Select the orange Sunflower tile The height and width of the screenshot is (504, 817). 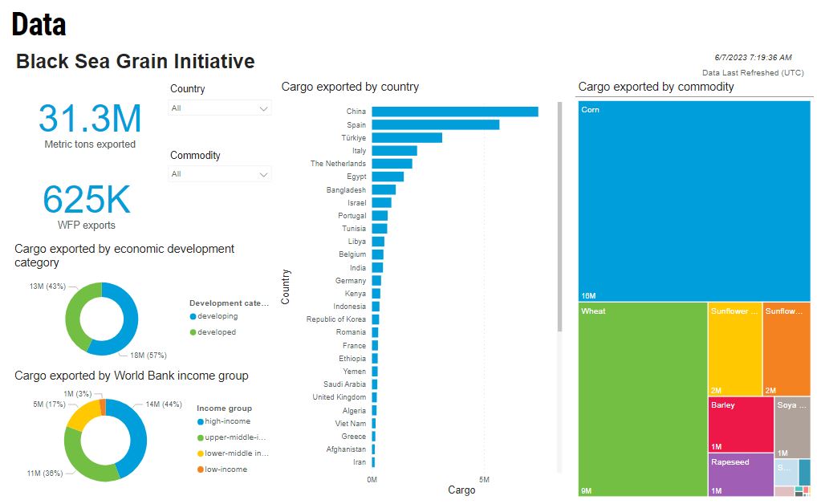[x=787, y=349]
